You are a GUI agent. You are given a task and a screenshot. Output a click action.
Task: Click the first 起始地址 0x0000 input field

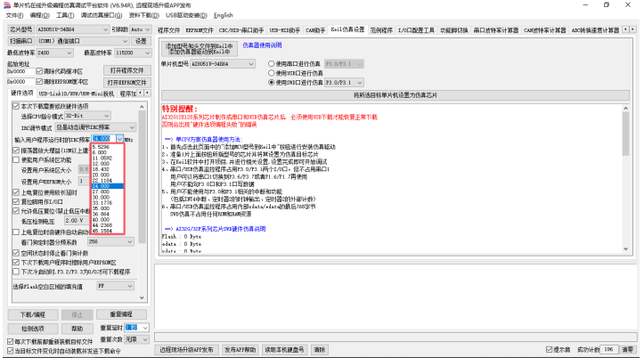[x=21, y=71]
